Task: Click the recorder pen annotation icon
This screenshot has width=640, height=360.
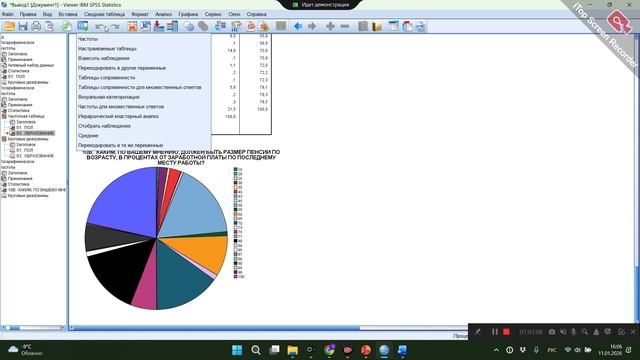Action: point(477,332)
